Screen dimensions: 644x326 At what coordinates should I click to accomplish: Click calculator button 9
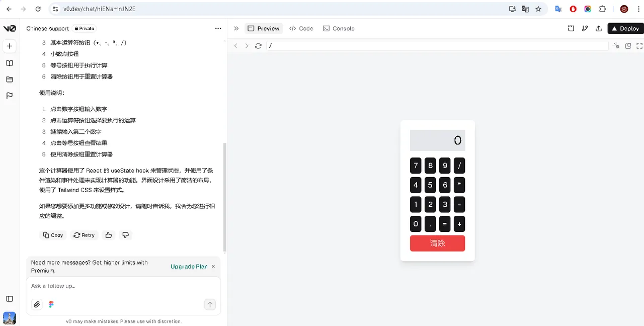445,166
